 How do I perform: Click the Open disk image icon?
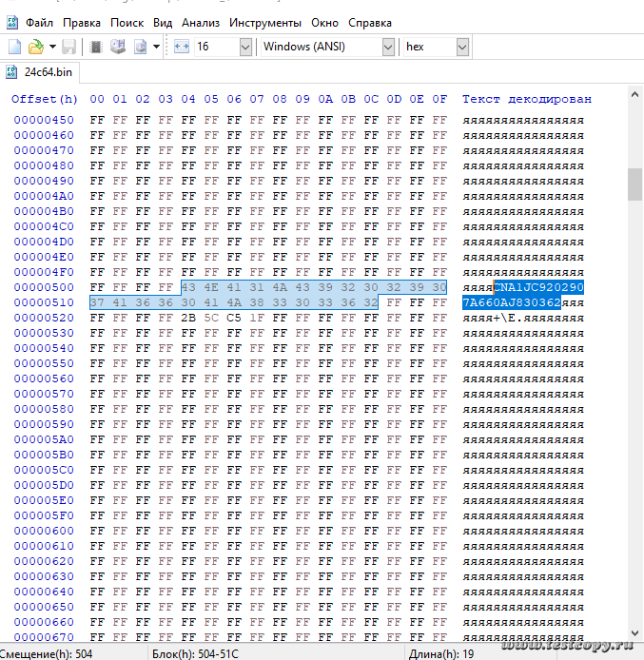pyautogui.click(x=140, y=47)
